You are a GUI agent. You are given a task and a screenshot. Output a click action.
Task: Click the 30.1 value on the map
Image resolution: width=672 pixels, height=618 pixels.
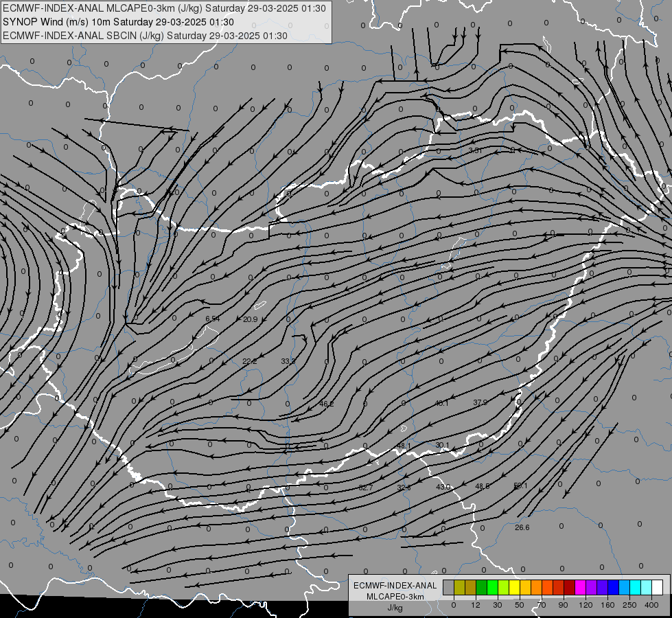(x=442, y=445)
